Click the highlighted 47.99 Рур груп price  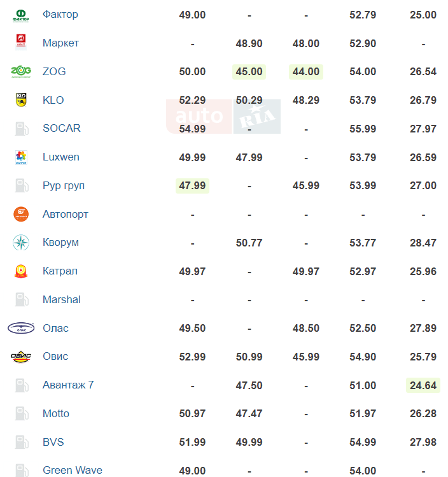click(x=192, y=185)
